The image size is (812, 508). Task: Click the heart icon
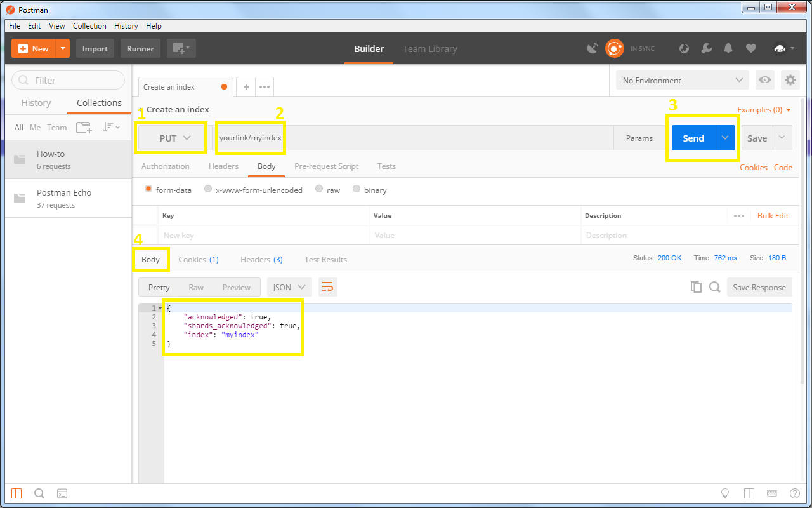point(750,48)
